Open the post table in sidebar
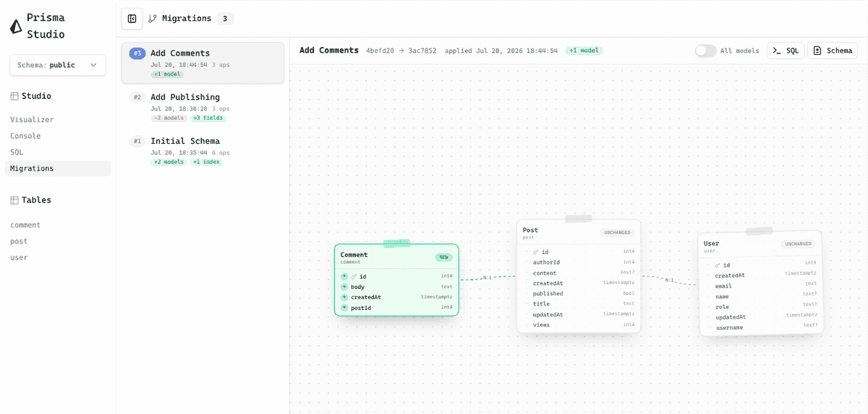 pyautogui.click(x=19, y=241)
